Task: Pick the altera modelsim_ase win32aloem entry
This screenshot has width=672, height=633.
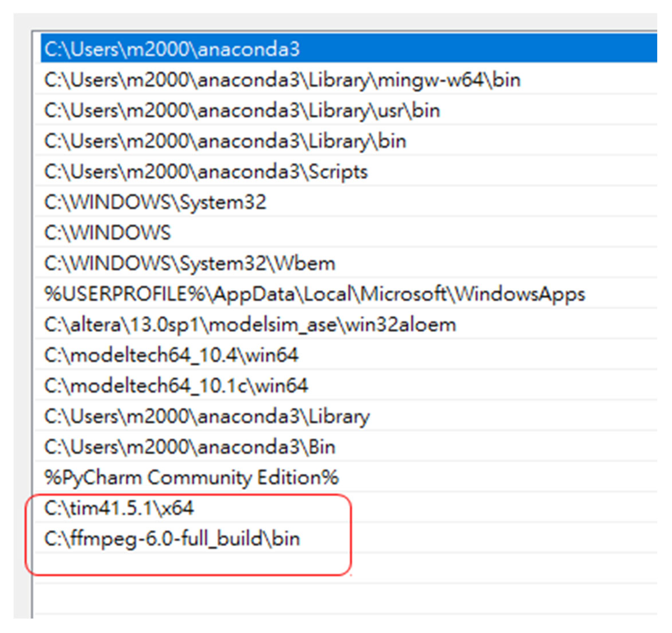Action: 250,325
